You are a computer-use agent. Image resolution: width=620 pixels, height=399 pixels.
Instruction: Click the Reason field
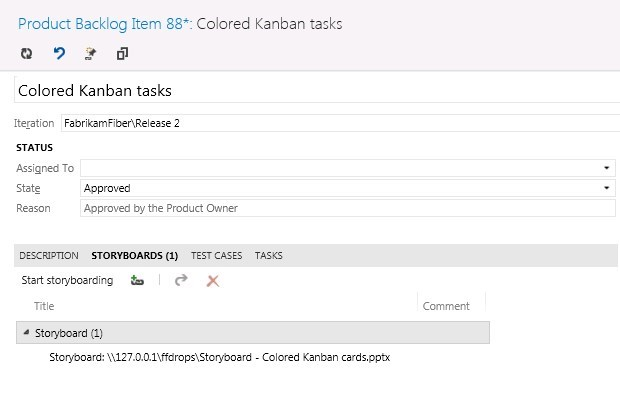pos(348,208)
